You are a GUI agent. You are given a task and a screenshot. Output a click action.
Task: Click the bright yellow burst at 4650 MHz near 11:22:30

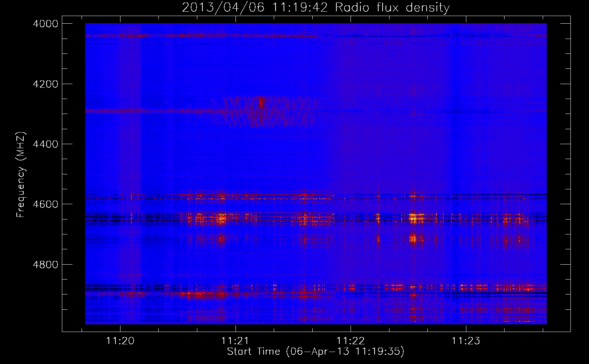(x=413, y=218)
